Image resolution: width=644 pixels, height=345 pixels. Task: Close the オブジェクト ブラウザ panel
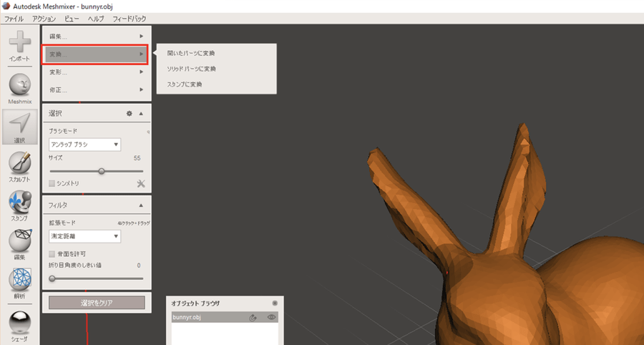[275, 303]
